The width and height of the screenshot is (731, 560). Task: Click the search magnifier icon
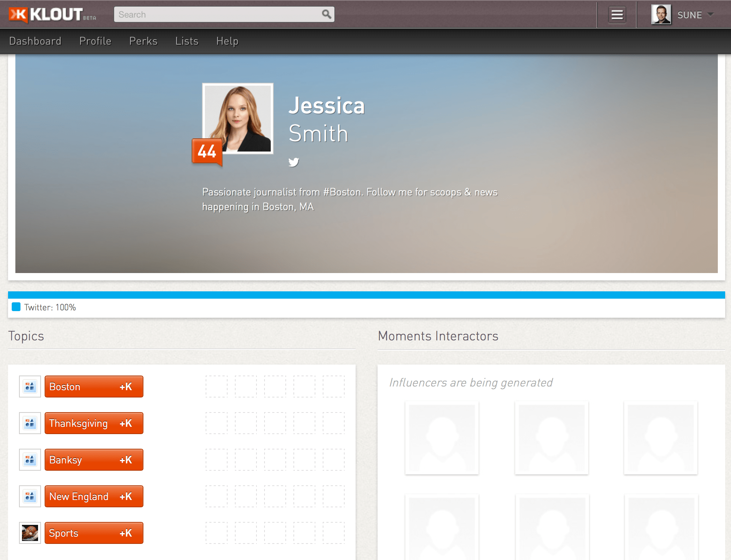click(327, 14)
